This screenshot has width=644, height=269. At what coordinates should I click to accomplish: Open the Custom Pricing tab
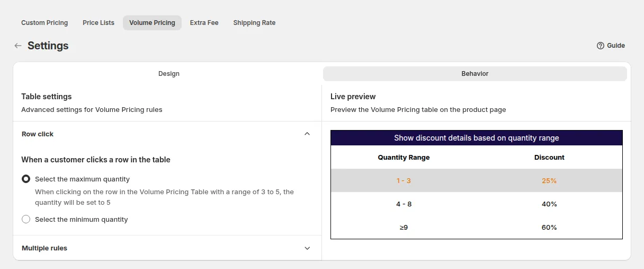44,23
